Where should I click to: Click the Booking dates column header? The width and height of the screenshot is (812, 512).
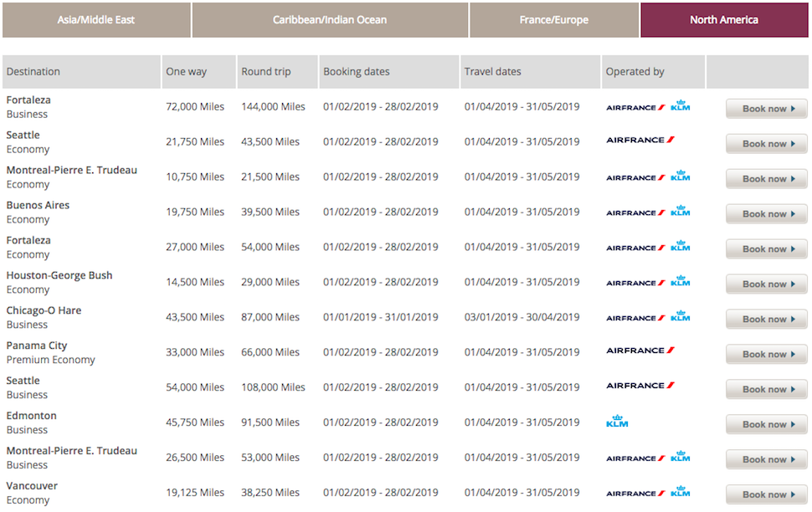[x=389, y=72]
